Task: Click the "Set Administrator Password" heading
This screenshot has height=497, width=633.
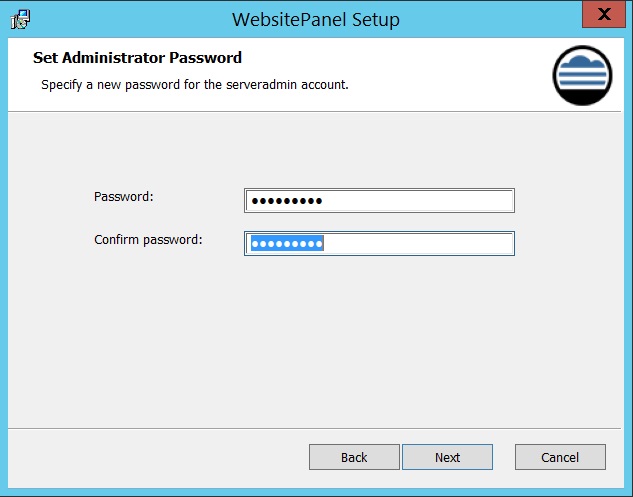Action: (137, 58)
